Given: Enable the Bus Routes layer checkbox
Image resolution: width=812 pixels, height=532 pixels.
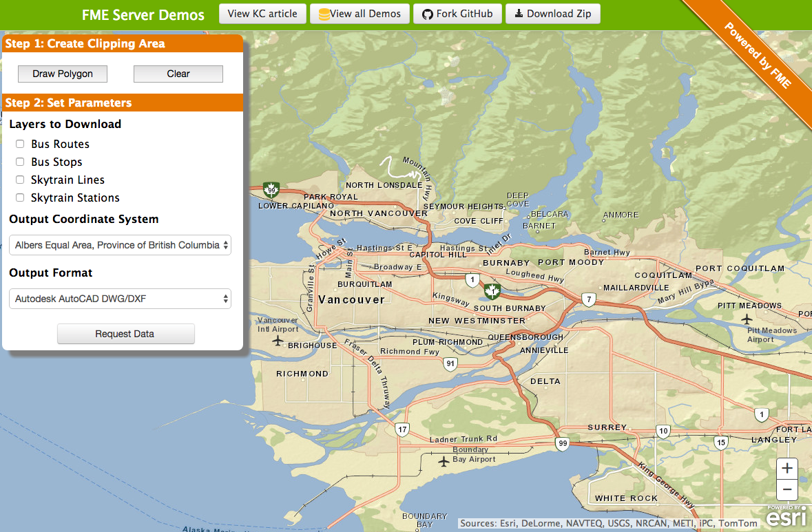Looking at the screenshot, I should pyautogui.click(x=20, y=144).
